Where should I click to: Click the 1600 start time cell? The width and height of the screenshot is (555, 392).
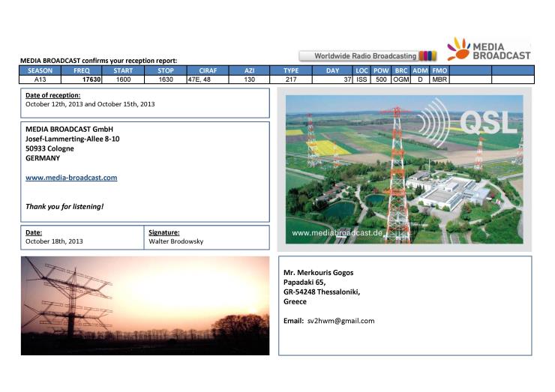pyautogui.click(x=123, y=79)
